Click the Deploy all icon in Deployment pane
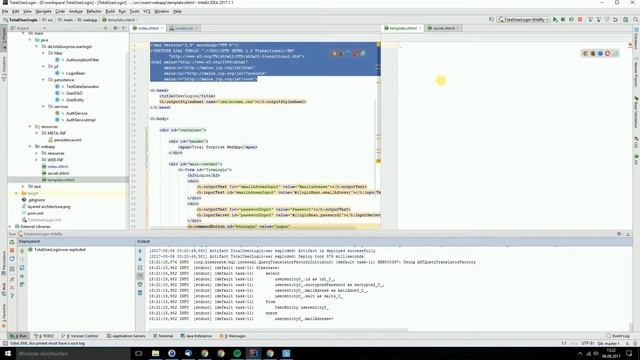The image size is (640, 360). 22,251
